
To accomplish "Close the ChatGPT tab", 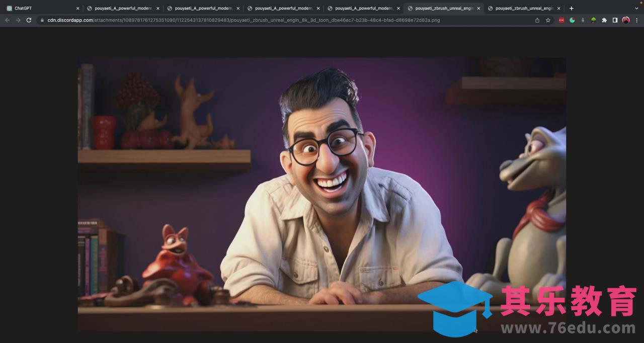I will coord(77,8).
